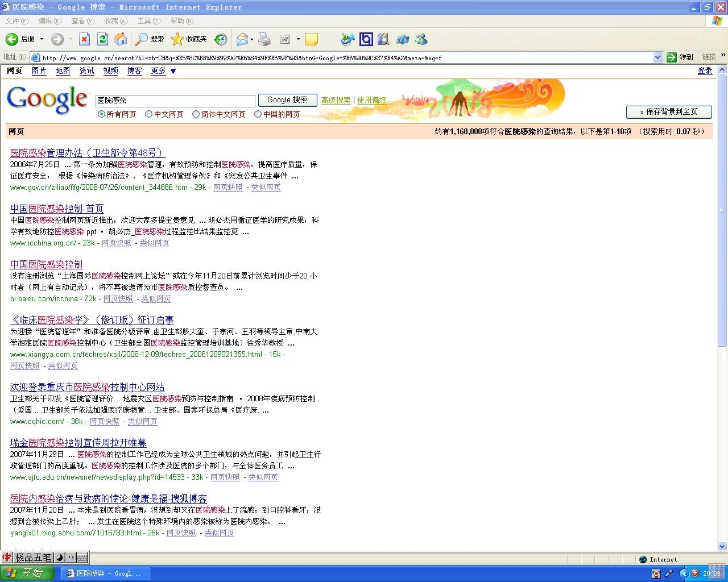Image resolution: width=728 pixels, height=582 pixels.
Task: Open result 中国医院感染控制-首页
Action: click(x=57, y=209)
